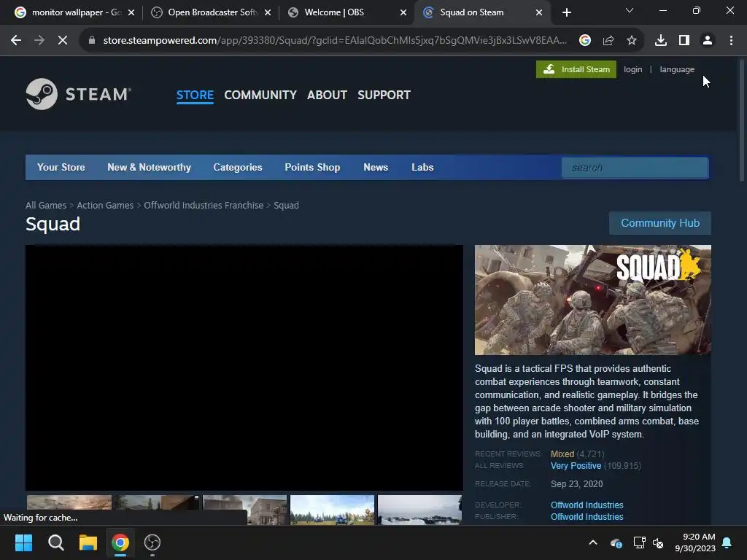Open the tab search dropdown chevron
The height and width of the screenshot is (560, 747).
[630, 10]
